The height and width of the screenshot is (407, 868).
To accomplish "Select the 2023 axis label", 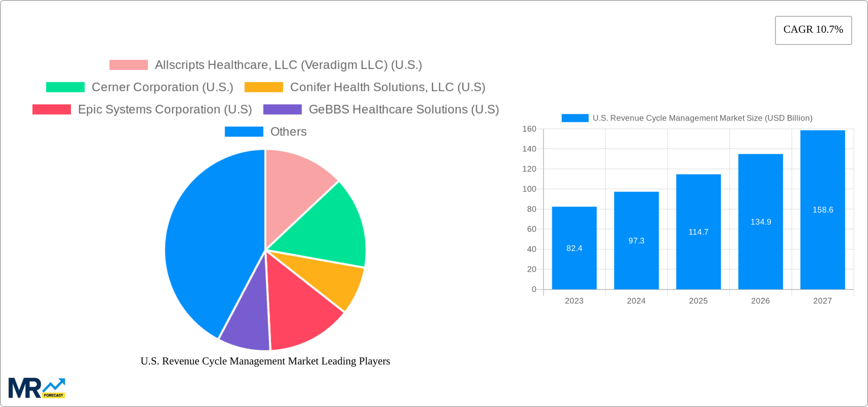I will click(x=574, y=300).
